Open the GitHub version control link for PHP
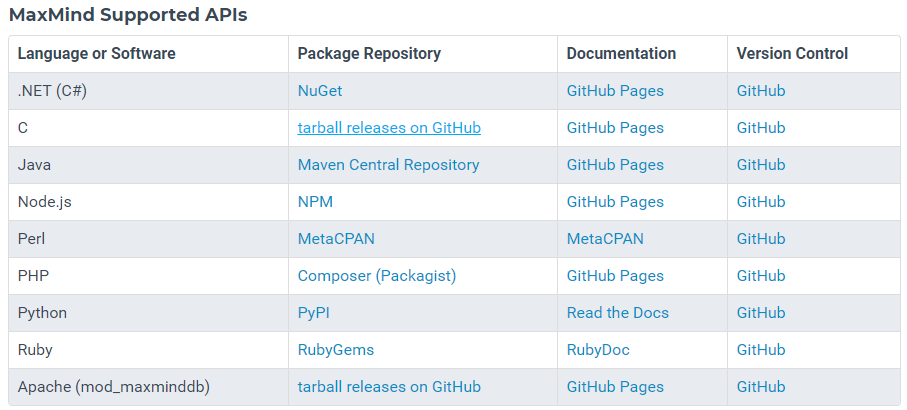The image size is (907, 410). click(761, 276)
